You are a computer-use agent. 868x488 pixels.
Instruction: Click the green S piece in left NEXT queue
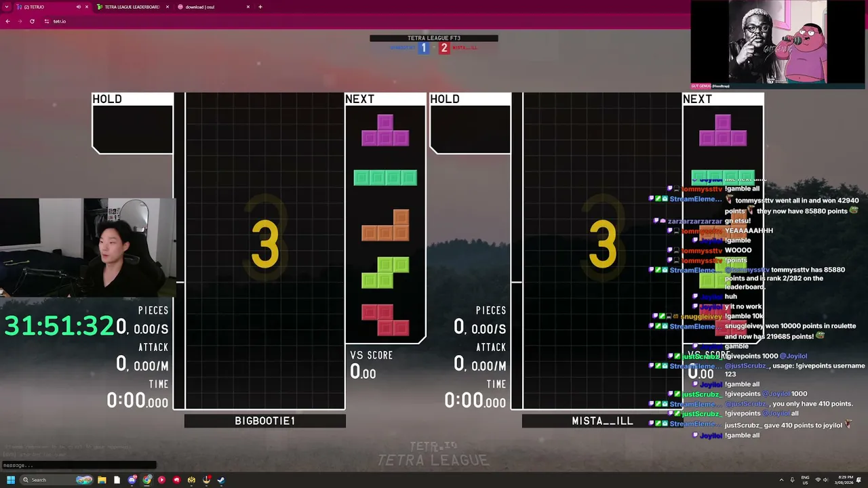(385, 272)
